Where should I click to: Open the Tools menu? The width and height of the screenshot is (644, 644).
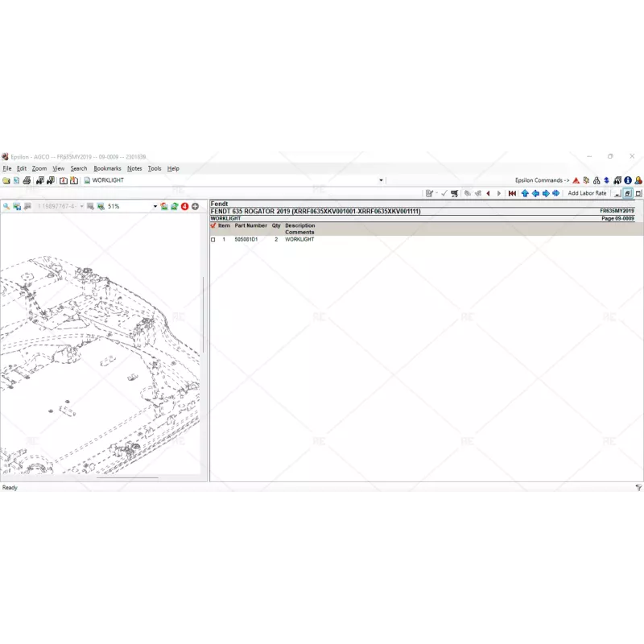pos(154,168)
